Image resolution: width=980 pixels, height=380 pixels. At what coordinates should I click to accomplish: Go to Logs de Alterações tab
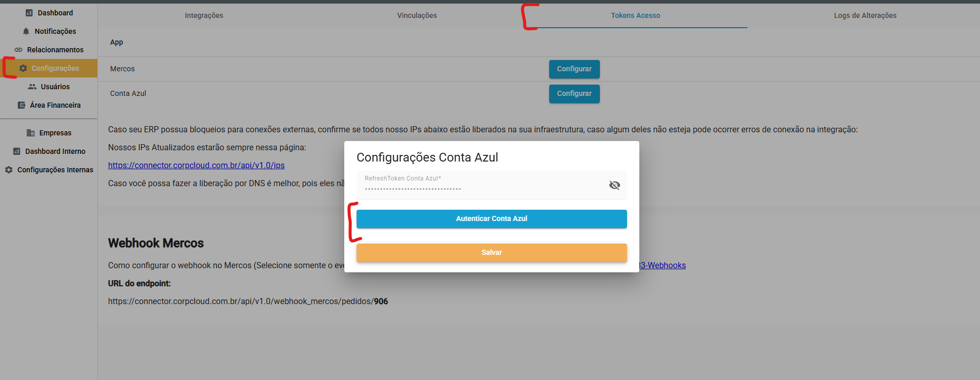[x=865, y=15]
